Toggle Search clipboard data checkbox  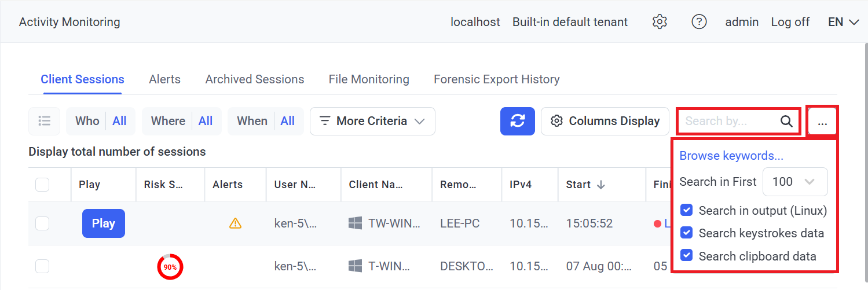[687, 256]
